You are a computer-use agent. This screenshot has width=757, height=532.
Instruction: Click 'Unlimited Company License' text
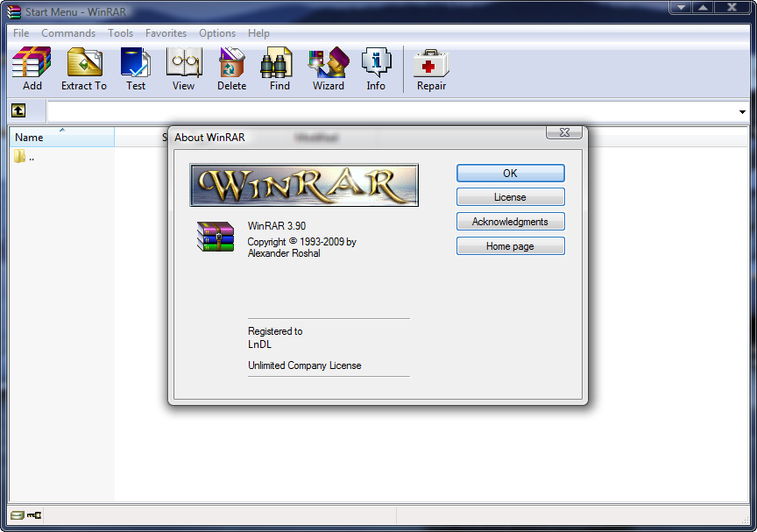305,365
